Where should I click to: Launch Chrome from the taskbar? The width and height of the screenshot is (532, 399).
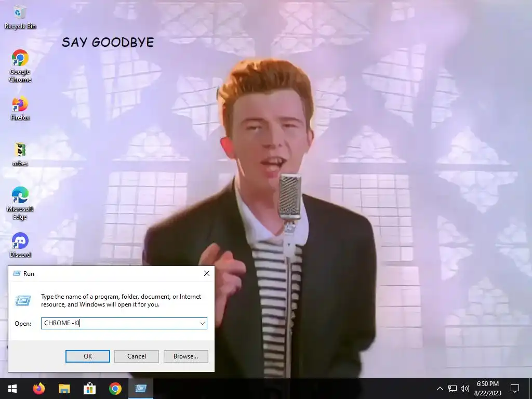pyautogui.click(x=115, y=389)
